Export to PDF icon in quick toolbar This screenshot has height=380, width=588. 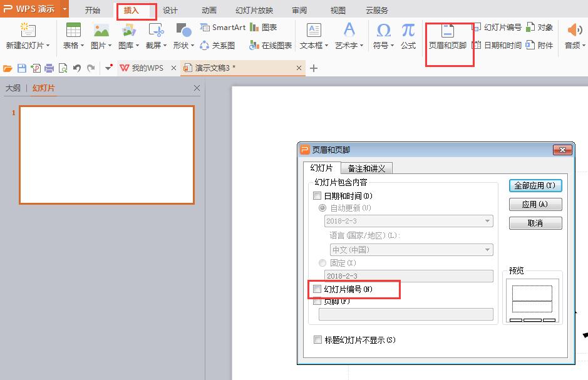coord(36,68)
